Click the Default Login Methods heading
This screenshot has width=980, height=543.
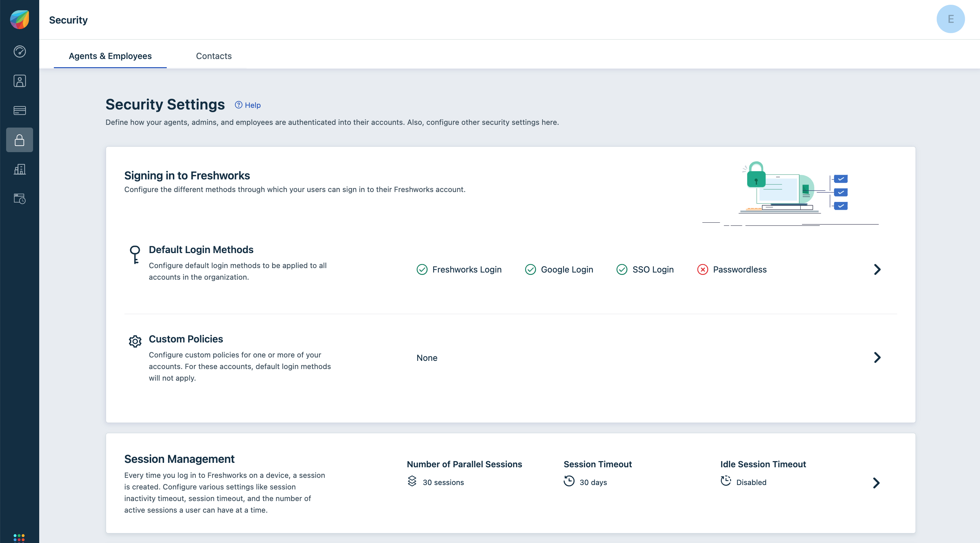click(x=201, y=250)
